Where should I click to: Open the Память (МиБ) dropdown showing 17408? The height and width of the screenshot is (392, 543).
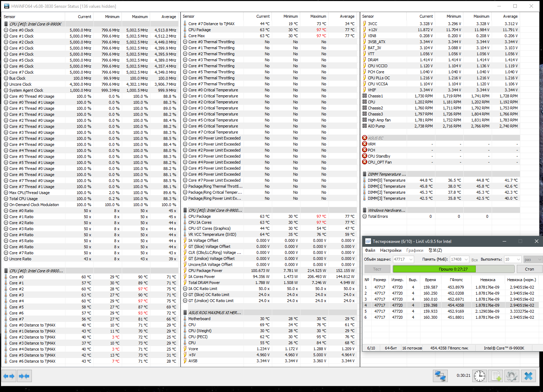459,259
